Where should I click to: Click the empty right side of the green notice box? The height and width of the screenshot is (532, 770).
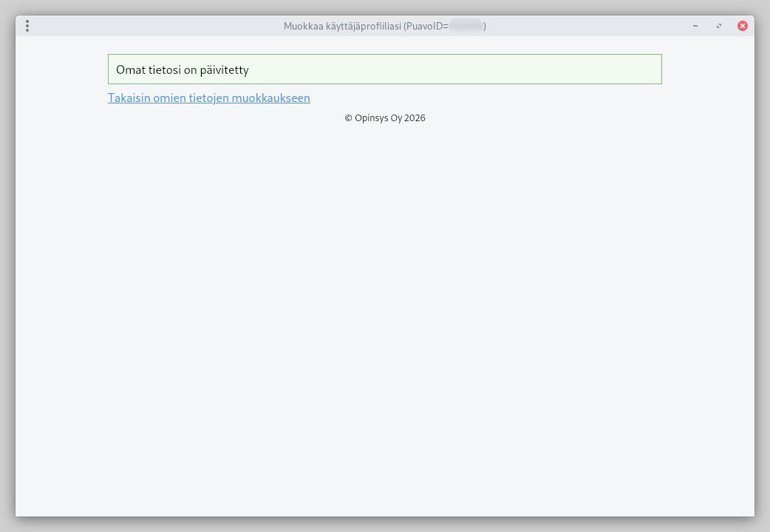tap(517, 69)
